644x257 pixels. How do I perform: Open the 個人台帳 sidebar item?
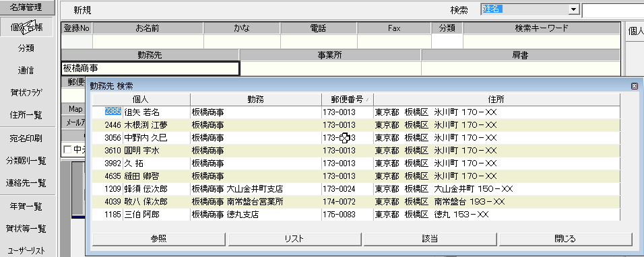[27, 28]
